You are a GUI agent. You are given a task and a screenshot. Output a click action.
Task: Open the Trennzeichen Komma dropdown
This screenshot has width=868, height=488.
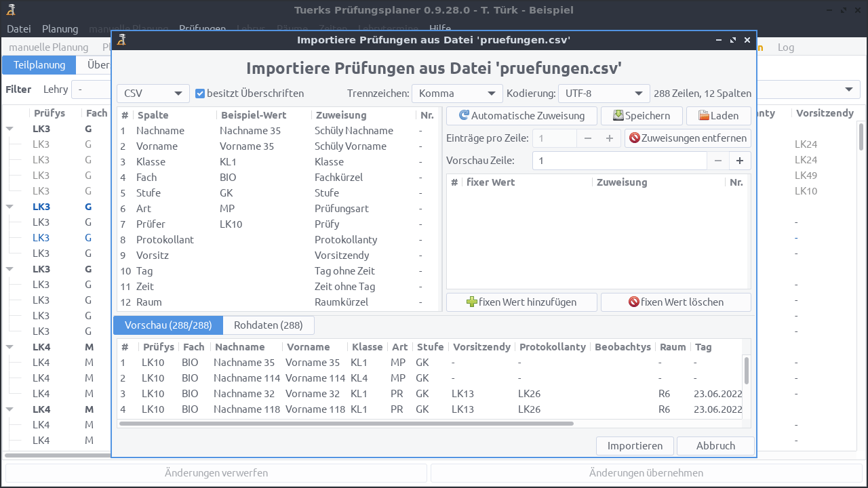point(456,94)
